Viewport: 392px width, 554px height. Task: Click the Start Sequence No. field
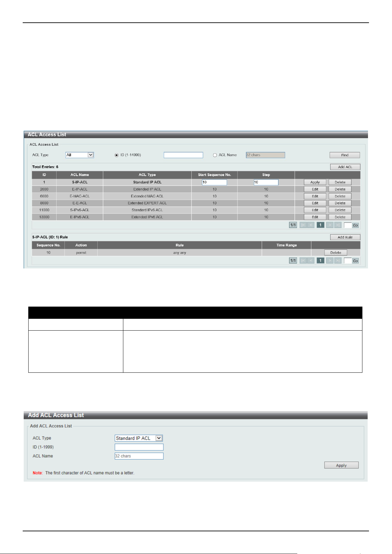click(x=214, y=182)
